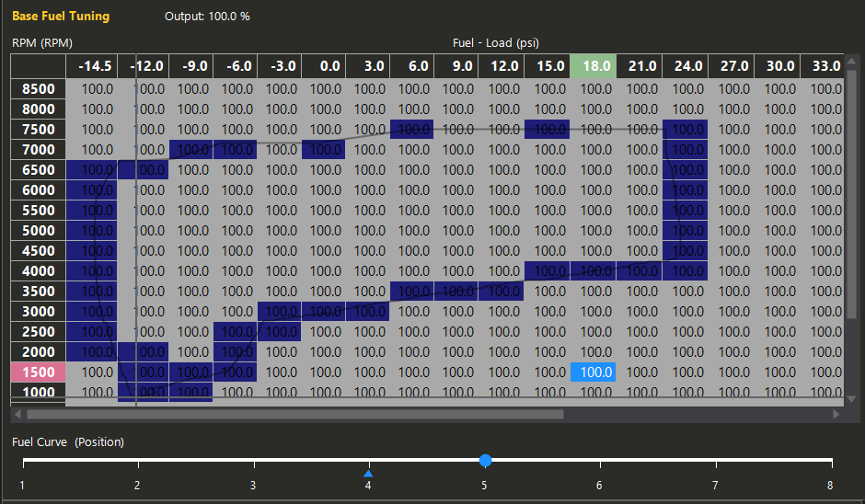Select the 5000 RPM row header
This screenshot has width=865, height=504.
coord(38,231)
